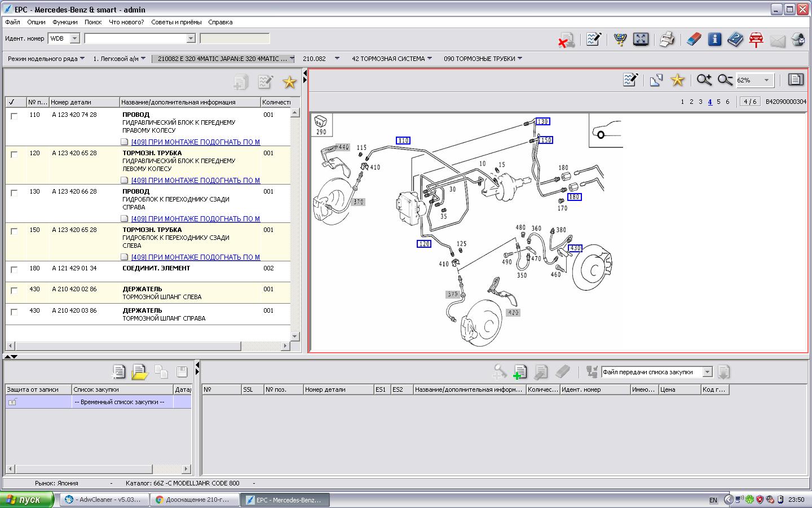Click the save floppy disk icon

(x=182, y=371)
